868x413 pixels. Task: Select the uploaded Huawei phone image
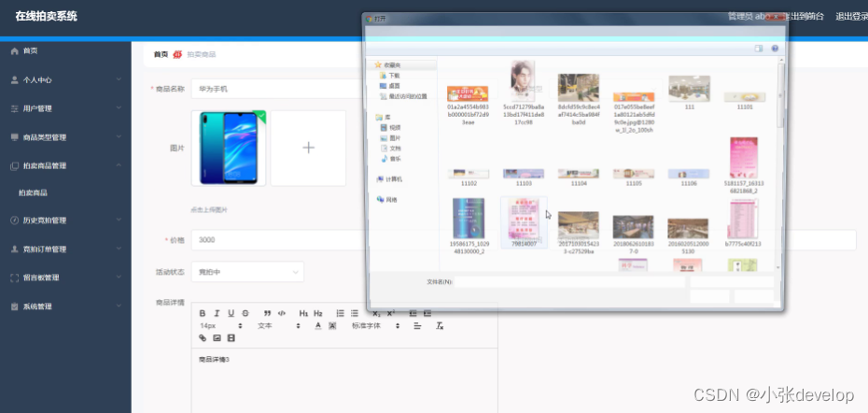click(x=229, y=148)
